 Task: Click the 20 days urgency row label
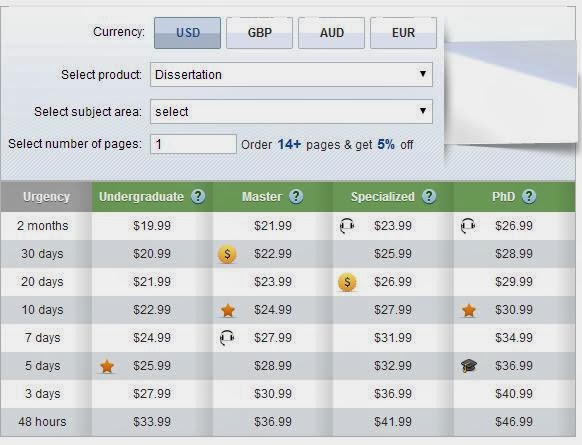[x=42, y=282]
